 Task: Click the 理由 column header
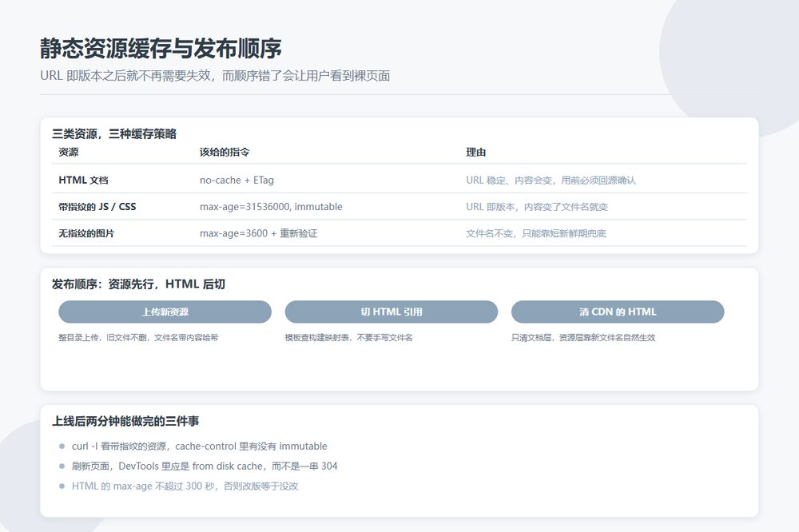point(475,152)
